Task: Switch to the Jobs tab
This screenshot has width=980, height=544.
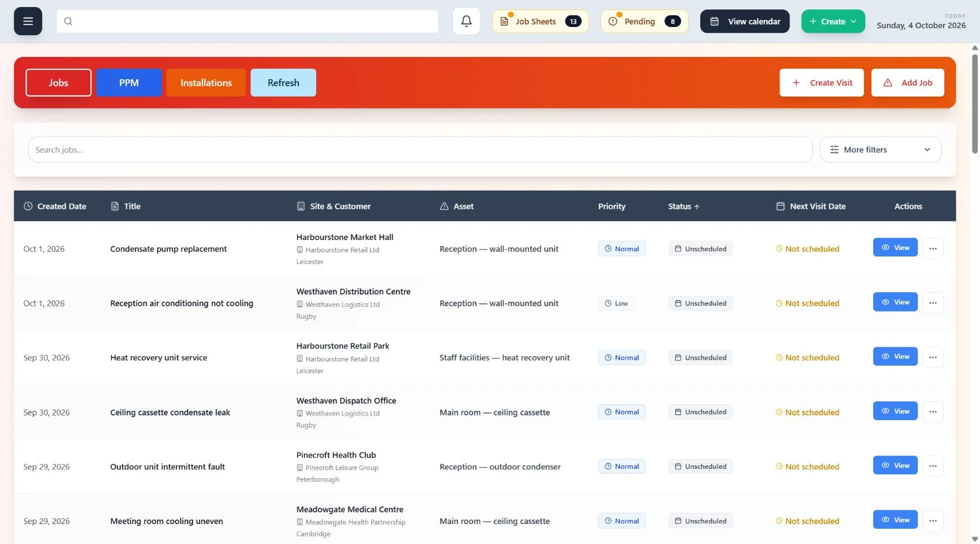Action: [59, 83]
